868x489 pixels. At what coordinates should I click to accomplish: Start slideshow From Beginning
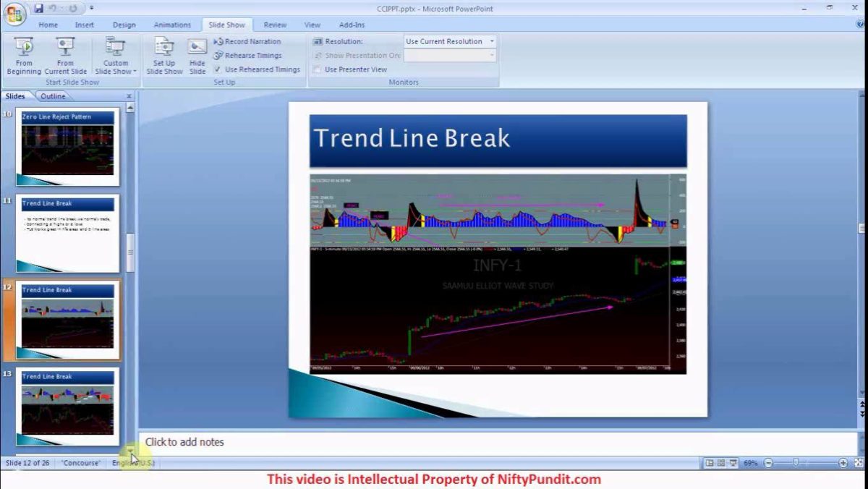(24, 56)
